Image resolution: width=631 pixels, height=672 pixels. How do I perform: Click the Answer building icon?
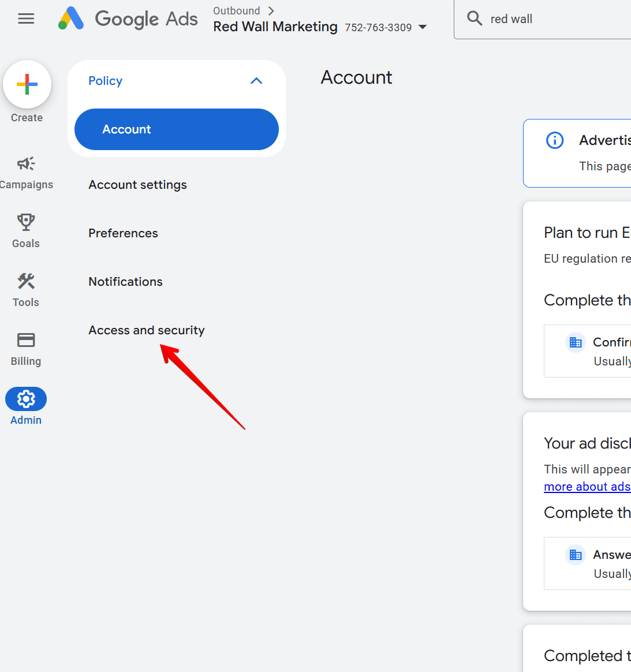pyautogui.click(x=576, y=555)
